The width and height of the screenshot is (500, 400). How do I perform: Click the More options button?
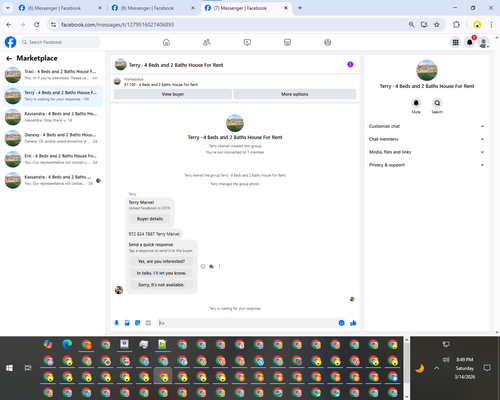pos(295,94)
